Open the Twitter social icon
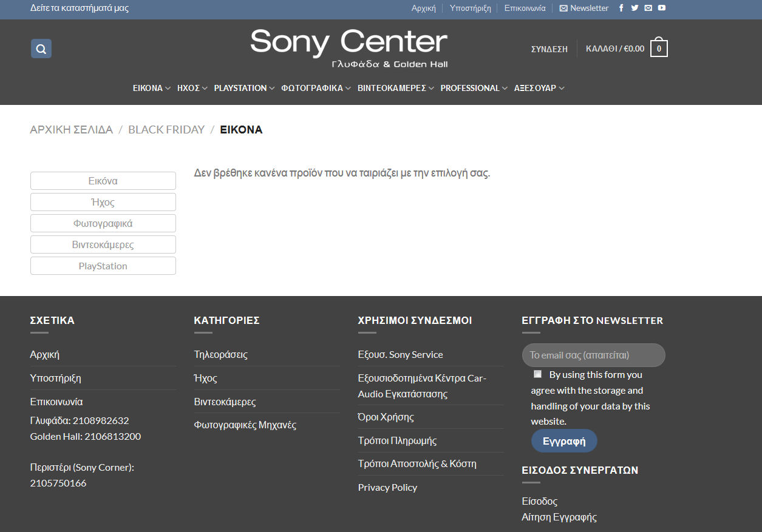This screenshot has width=762, height=532. point(634,8)
